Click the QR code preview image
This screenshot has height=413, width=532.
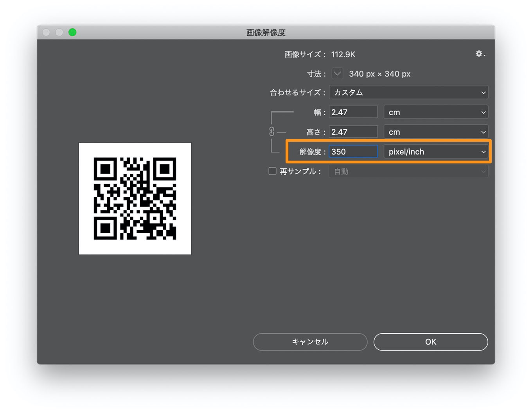click(x=135, y=198)
